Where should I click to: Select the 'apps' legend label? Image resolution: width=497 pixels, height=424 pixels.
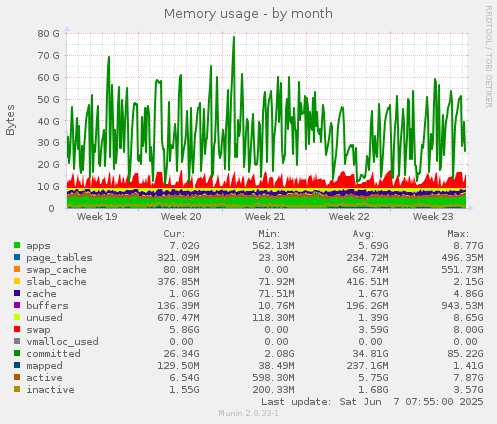[x=38, y=246]
